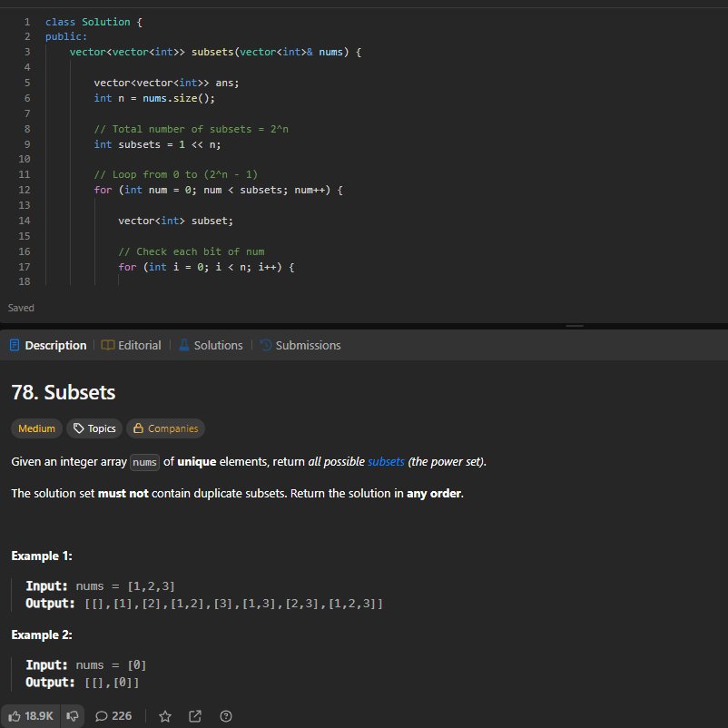This screenshot has width=728, height=728.
Task: Like the problem with thumbs up 18.9K
Action: [x=30, y=716]
